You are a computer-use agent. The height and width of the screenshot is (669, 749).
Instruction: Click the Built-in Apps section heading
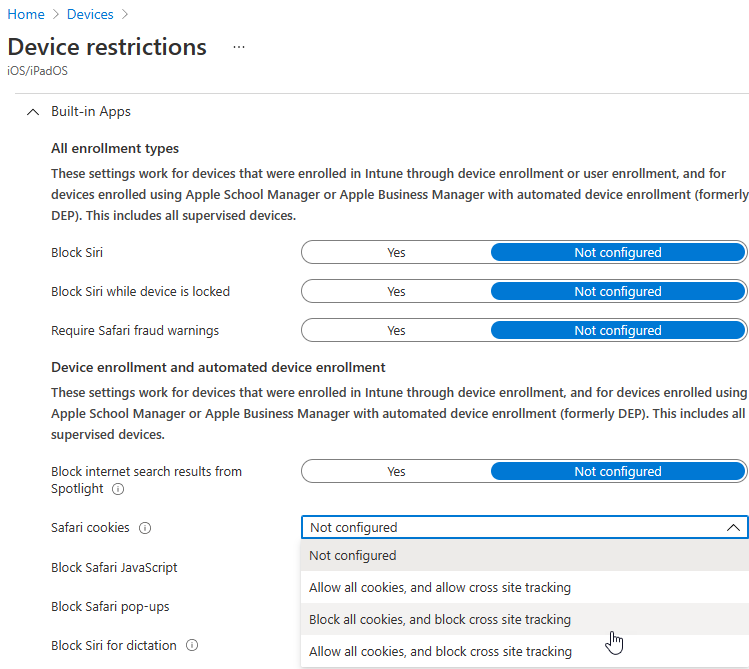(x=91, y=112)
